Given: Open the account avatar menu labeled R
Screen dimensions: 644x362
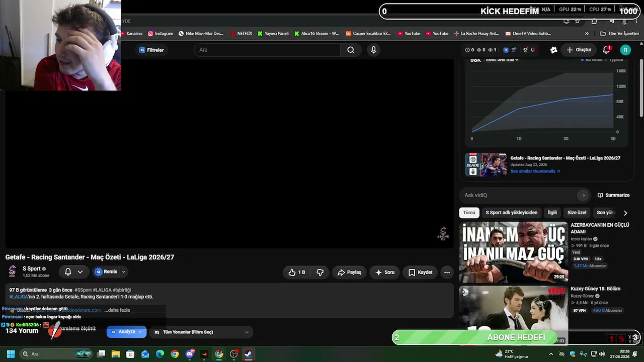Looking at the screenshot, I should pos(625,50).
